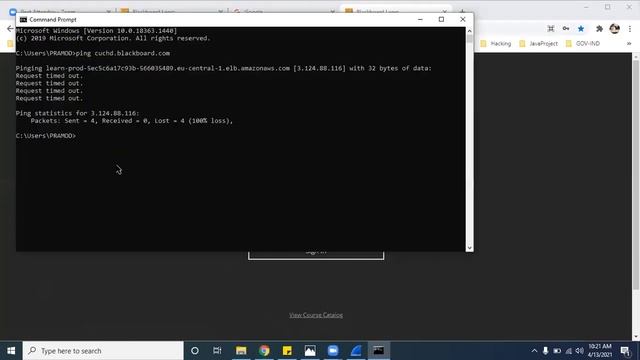Click the Chrome page scrollbar
Viewport: 640px width, 360px height.
pyautogui.click(x=636, y=176)
